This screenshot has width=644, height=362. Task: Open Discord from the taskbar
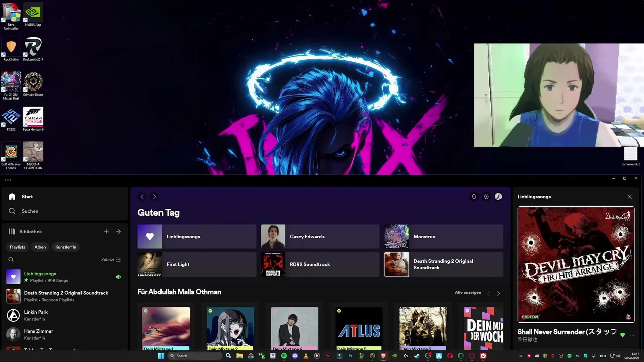[x=295, y=356]
